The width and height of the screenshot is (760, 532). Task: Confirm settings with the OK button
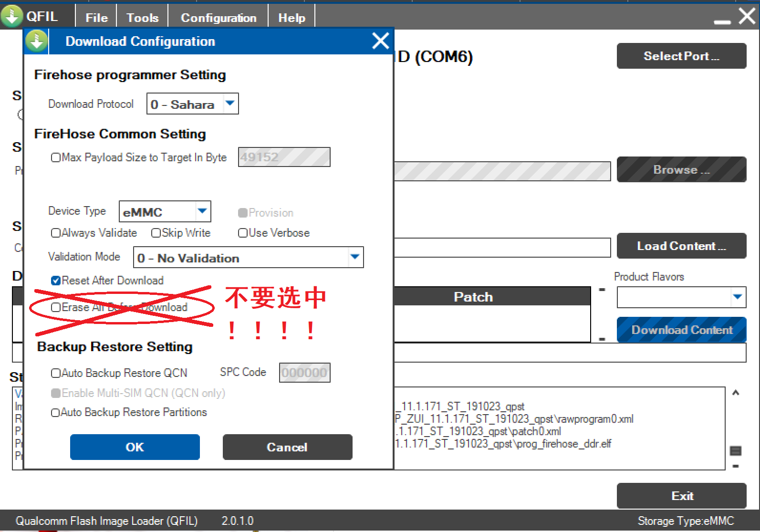(x=135, y=447)
